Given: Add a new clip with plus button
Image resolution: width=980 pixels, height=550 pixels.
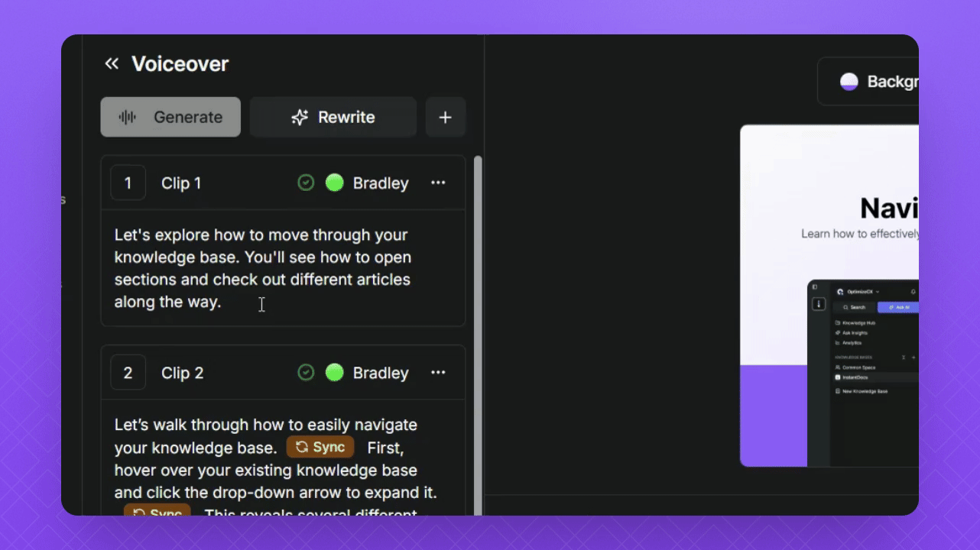Looking at the screenshot, I should (x=446, y=117).
